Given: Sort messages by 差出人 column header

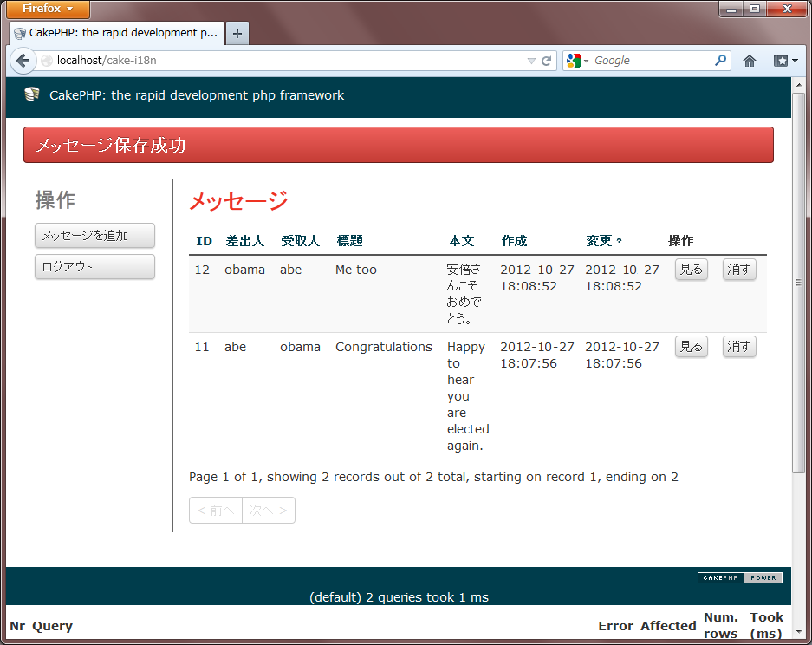Looking at the screenshot, I should coord(244,241).
